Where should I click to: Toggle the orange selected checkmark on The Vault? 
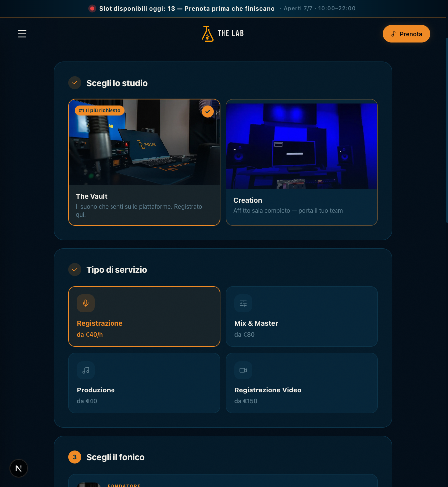pos(208,112)
